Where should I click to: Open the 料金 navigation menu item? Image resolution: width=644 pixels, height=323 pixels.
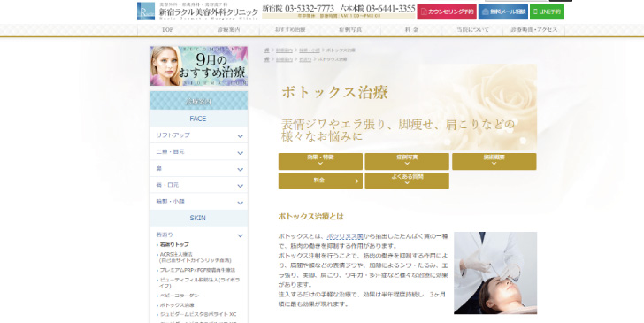(411, 30)
